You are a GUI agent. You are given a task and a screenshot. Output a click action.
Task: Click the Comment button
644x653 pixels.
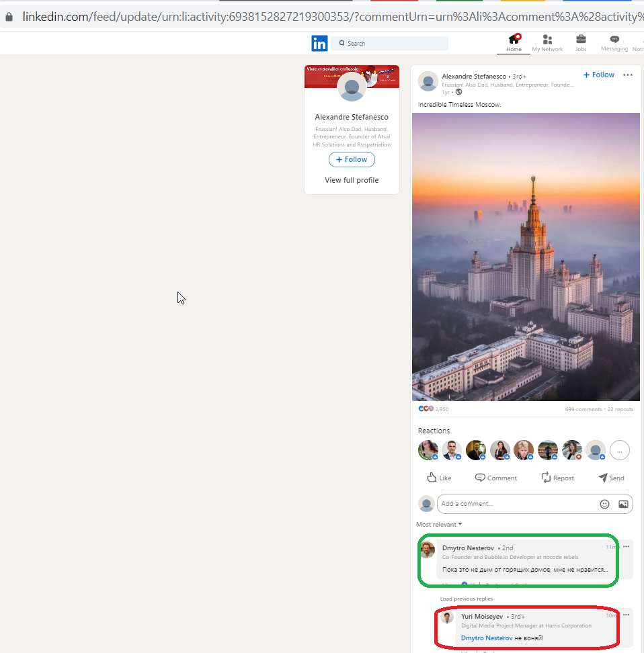[x=496, y=478]
